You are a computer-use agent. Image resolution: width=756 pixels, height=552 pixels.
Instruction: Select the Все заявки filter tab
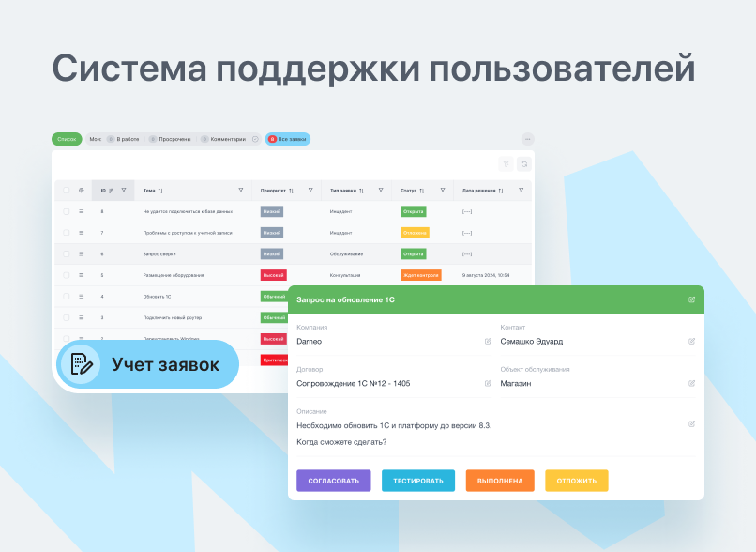point(290,139)
